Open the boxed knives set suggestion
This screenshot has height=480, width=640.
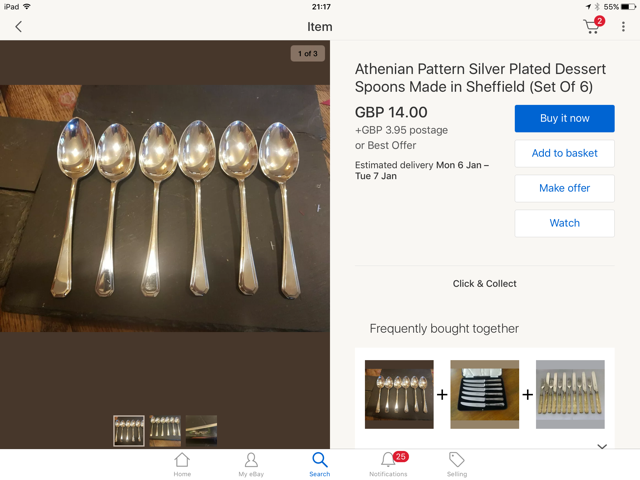pos(485,394)
